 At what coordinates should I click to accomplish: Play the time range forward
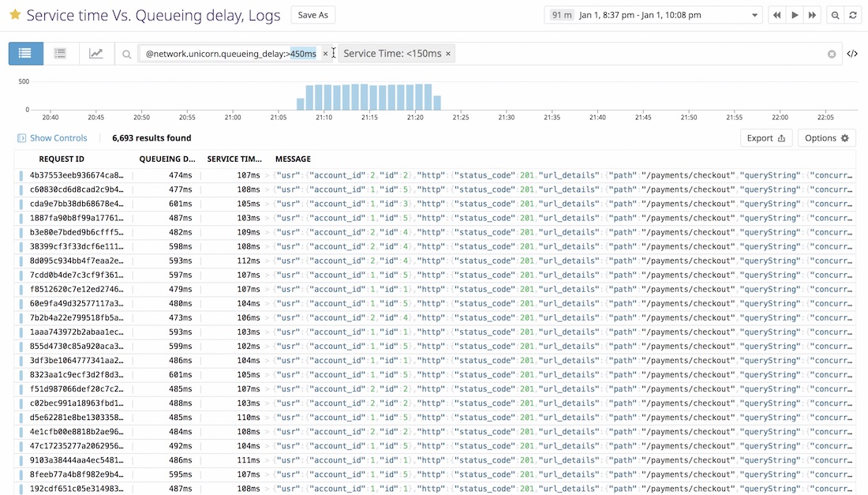click(793, 14)
